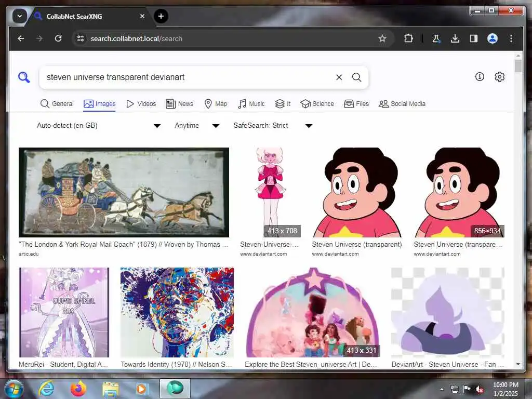
Task: Switch to It search tab
Action: tap(283, 104)
